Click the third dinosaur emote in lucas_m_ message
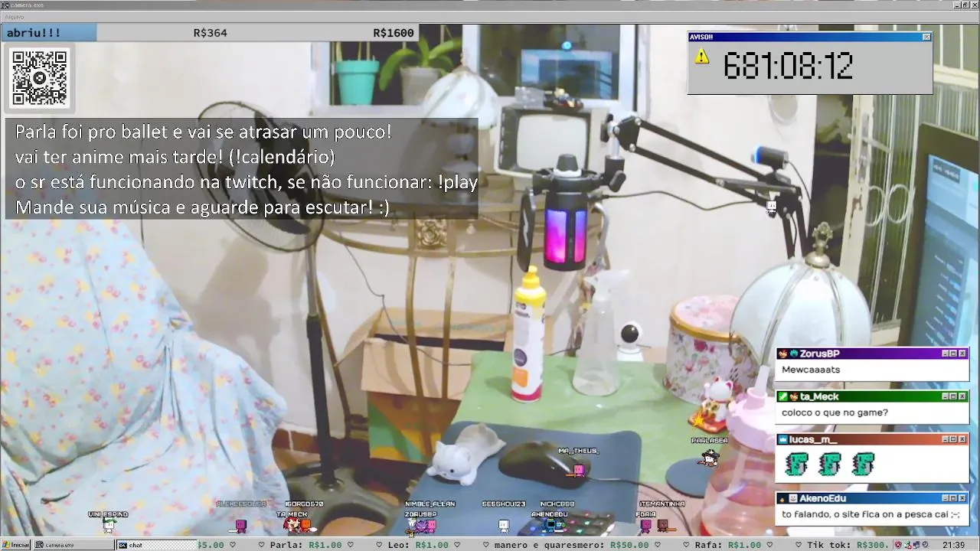 click(x=863, y=464)
